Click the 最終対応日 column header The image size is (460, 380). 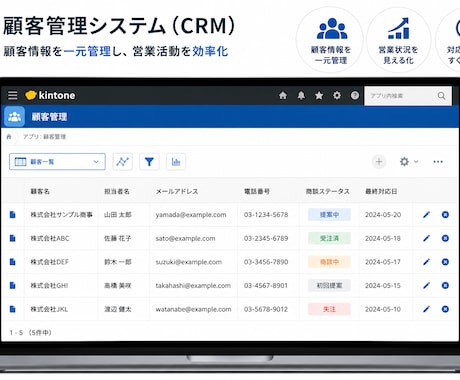coord(381,191)
